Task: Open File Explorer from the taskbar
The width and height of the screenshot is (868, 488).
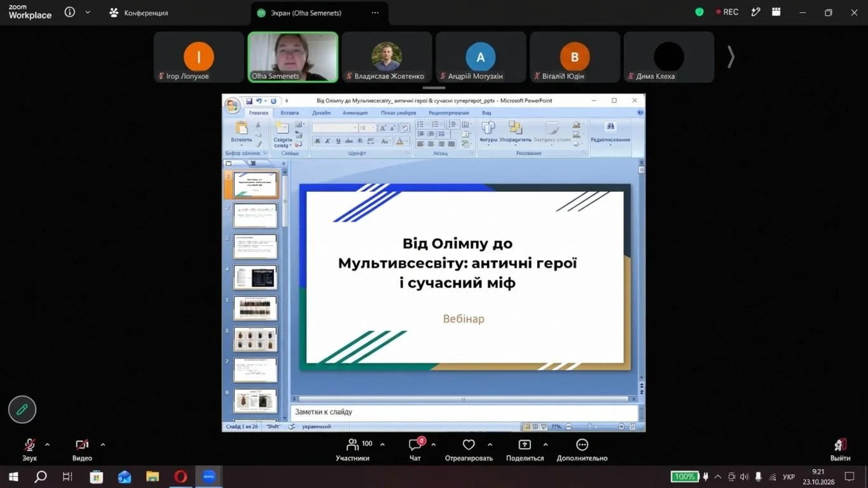Action: click(153, 477)
